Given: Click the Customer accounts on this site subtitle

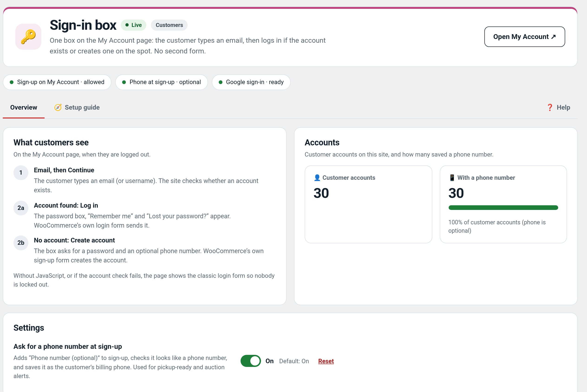Looking at the screenshot, I should [399, 154].
